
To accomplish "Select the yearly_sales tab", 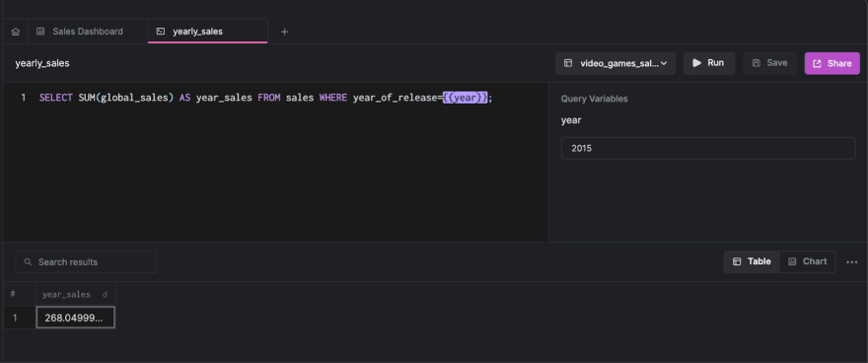I will pos(207,32).
